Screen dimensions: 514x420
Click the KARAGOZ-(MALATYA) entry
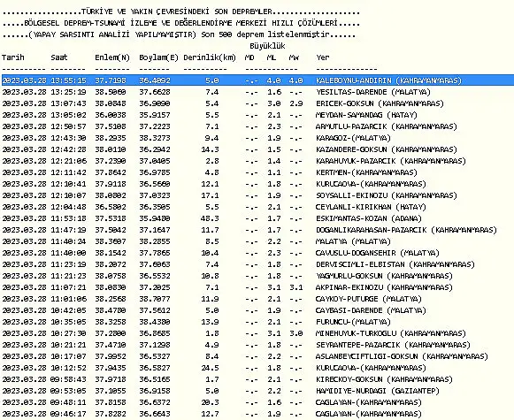[x=353, y=138]
